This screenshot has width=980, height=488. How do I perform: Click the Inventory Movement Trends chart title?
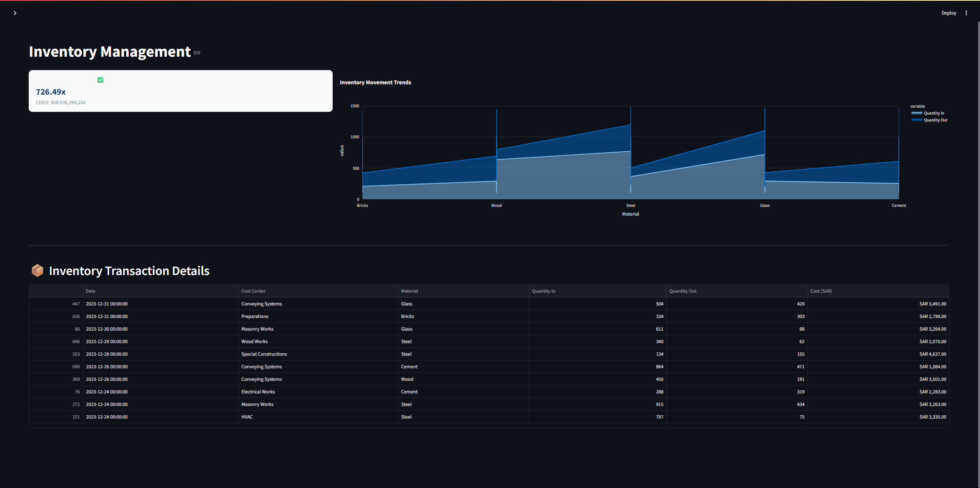point(375,82)
